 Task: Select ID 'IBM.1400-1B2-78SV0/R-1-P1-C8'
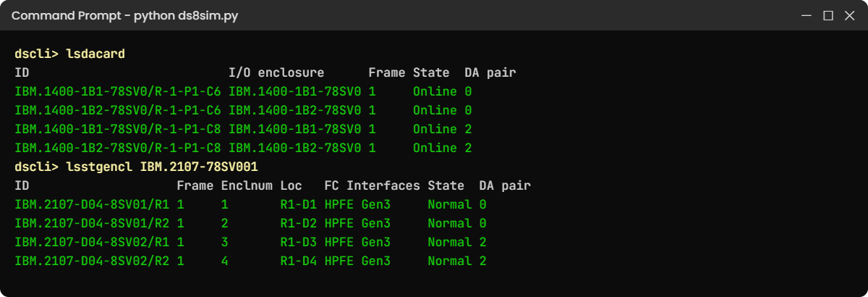click(118, 148)
